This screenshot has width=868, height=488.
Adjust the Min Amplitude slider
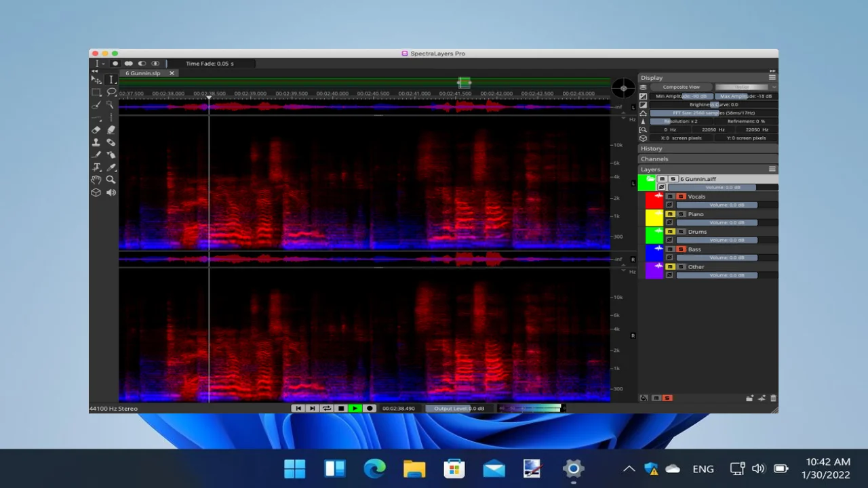click(681, 96)
